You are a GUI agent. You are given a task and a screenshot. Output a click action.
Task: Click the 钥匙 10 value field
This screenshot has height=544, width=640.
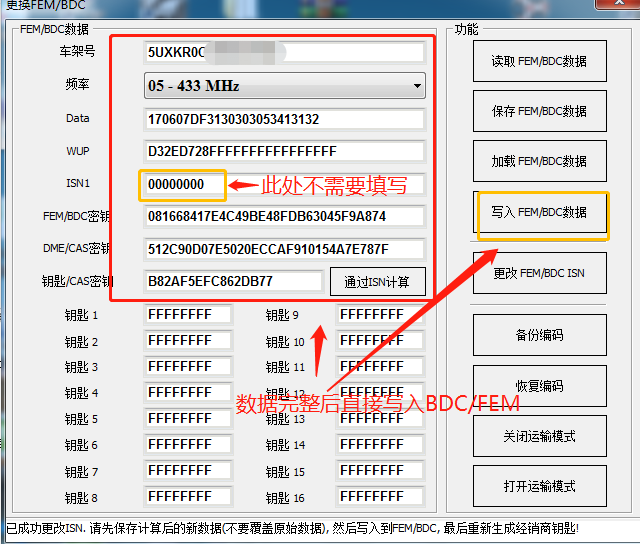click(x=380, y=340)
